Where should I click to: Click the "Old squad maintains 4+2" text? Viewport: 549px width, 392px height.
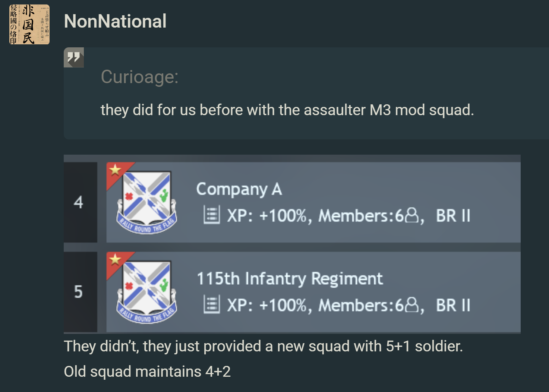147,372
